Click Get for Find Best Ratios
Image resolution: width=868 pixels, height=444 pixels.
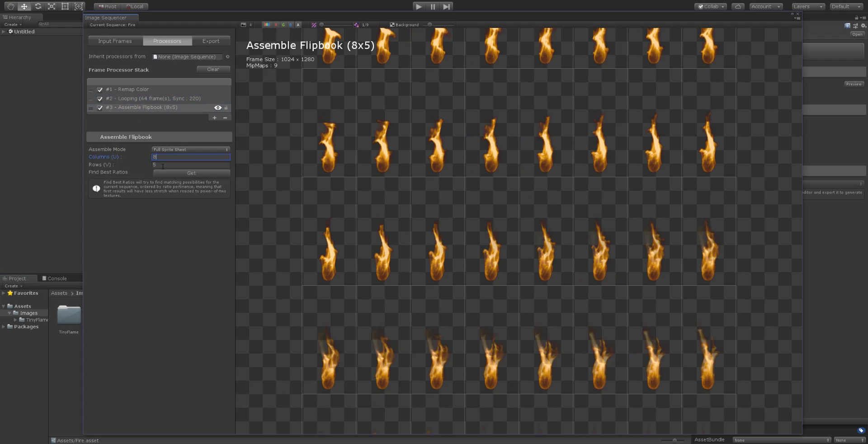(x=192, y=173)
